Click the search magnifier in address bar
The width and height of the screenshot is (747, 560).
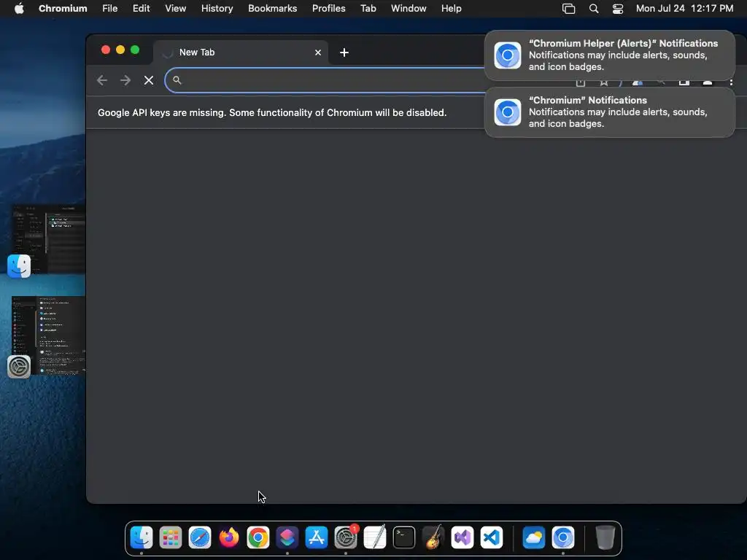click(177, 80)
